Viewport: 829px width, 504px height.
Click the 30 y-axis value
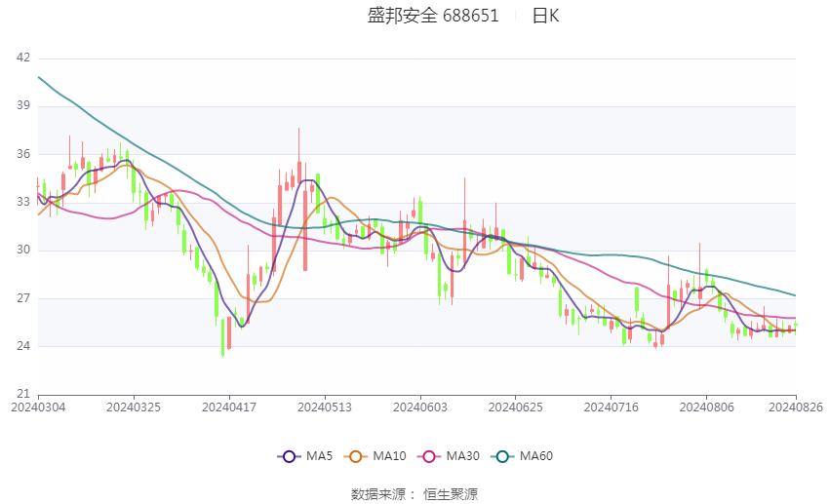coord(23,250)
